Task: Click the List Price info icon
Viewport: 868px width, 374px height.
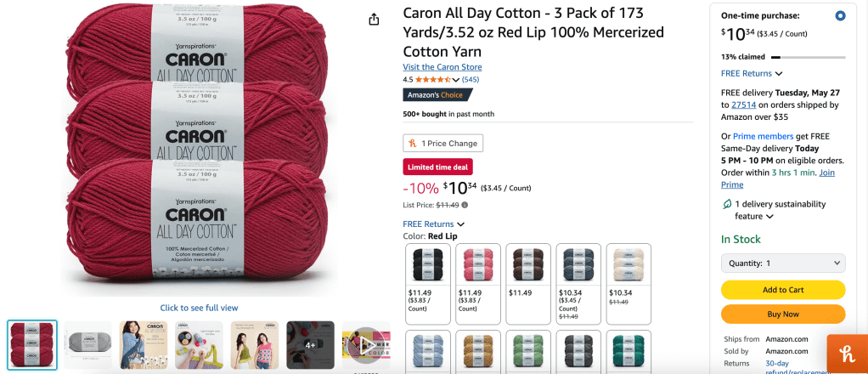Action: tap(465, 205)
